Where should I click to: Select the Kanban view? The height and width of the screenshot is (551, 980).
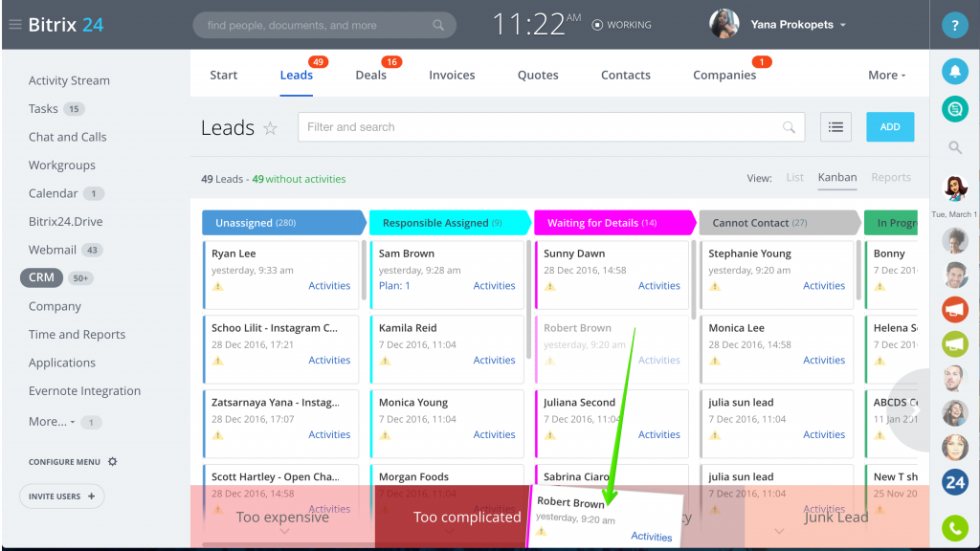pos(836,177)
